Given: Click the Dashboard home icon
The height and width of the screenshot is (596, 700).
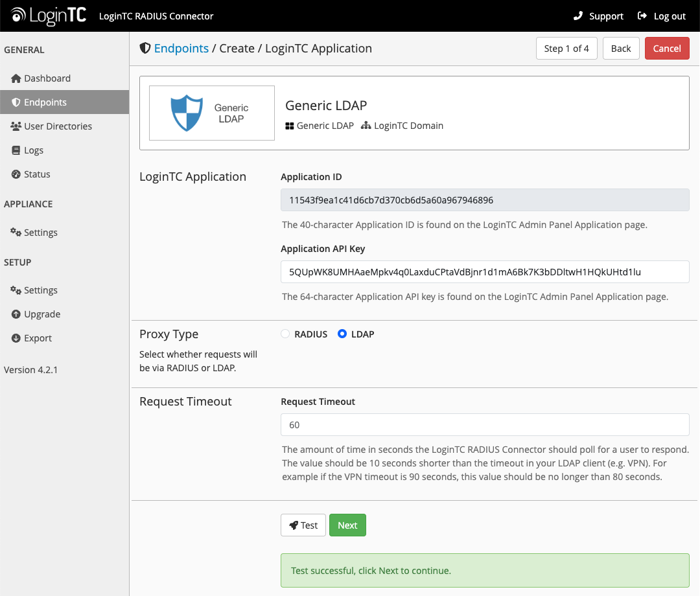Looking at the screenshot, I should (x=16, y=78).
